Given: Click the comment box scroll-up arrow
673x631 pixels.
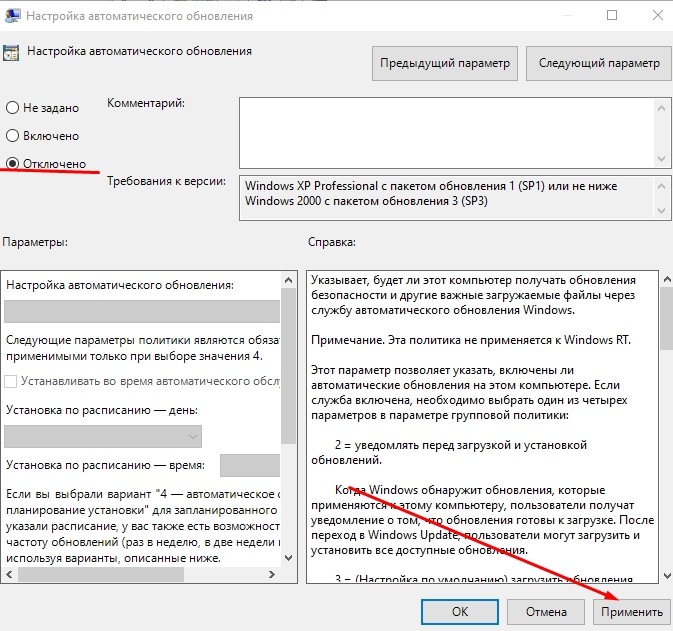Looking at the screenshot, I should tap(661, 108).
